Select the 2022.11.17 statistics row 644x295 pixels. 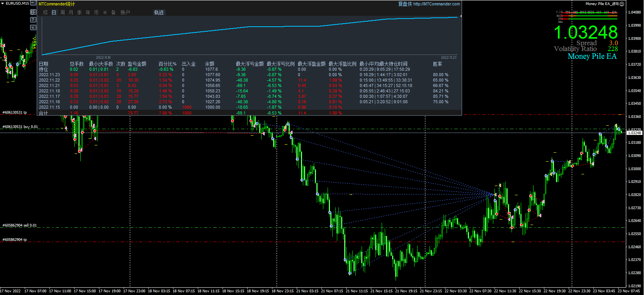tap(244, 96)
